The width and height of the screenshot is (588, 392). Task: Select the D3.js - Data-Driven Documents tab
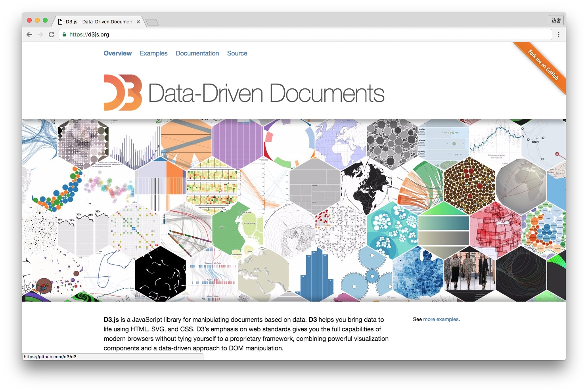(x=99, y=22)
